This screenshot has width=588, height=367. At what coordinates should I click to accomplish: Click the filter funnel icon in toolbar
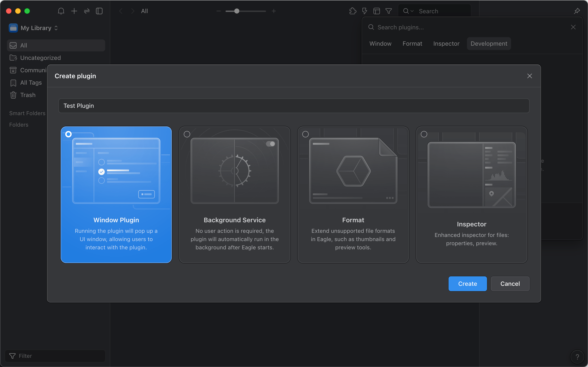(389, 11)
